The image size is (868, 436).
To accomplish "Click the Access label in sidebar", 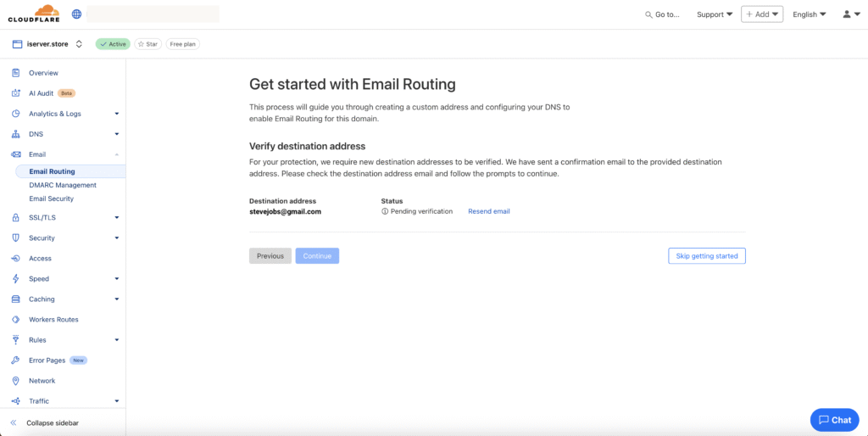I will 40,259.
